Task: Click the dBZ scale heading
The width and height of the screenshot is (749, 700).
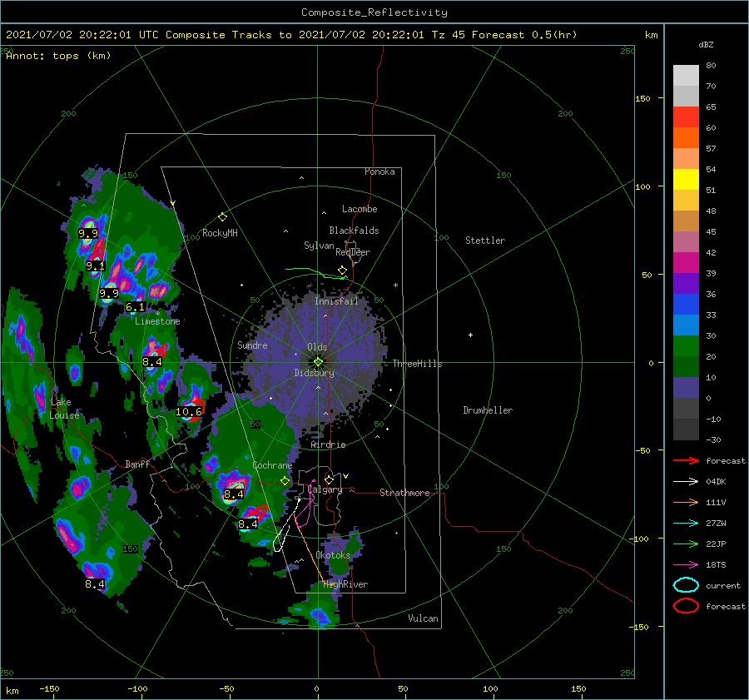Action: tap(706, 45)
